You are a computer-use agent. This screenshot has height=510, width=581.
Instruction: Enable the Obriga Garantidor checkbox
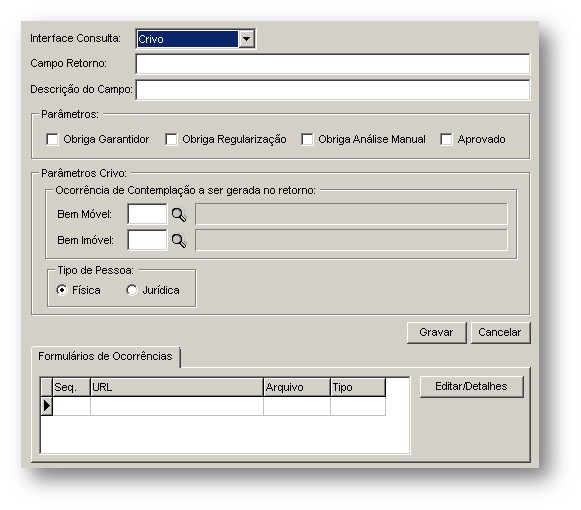[x=52, y=140]
